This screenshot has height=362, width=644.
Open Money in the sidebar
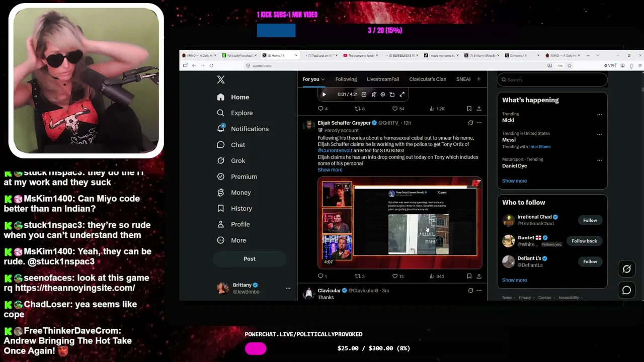pos(234,193)
